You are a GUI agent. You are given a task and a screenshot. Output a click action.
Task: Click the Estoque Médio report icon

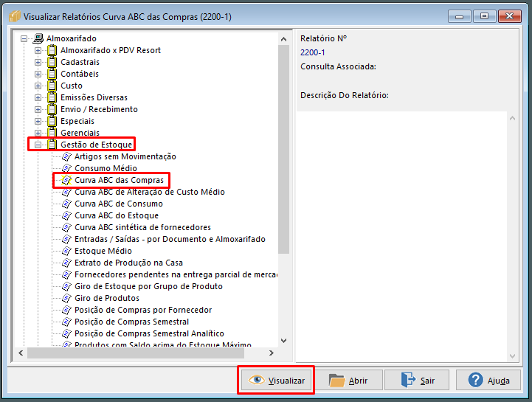coord(66,251)
